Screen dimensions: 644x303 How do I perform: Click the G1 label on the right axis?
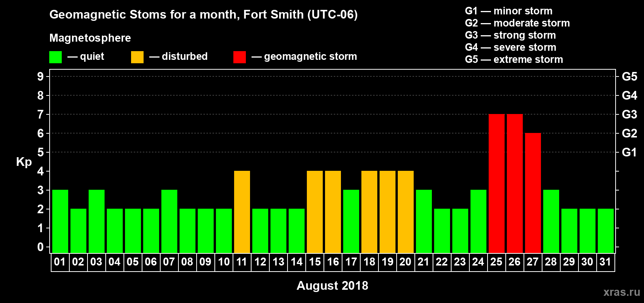tap(630, 152)
